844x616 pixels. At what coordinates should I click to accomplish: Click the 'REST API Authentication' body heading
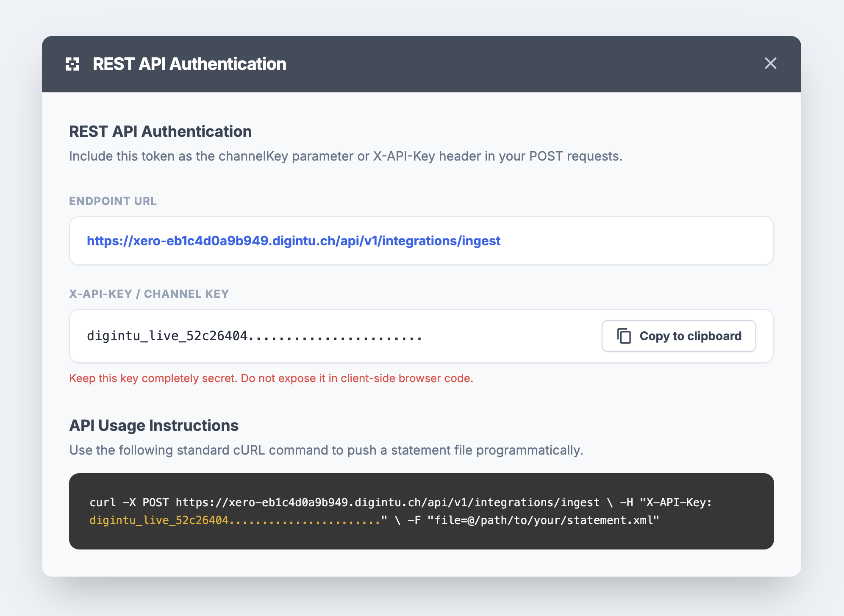coord(161,132)
